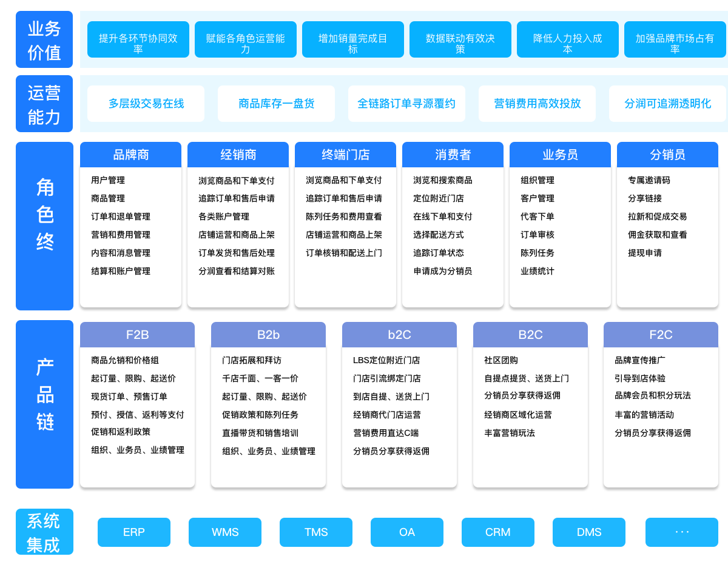
Task: Click the 系统集成 section label
Action: pos(44,532)
